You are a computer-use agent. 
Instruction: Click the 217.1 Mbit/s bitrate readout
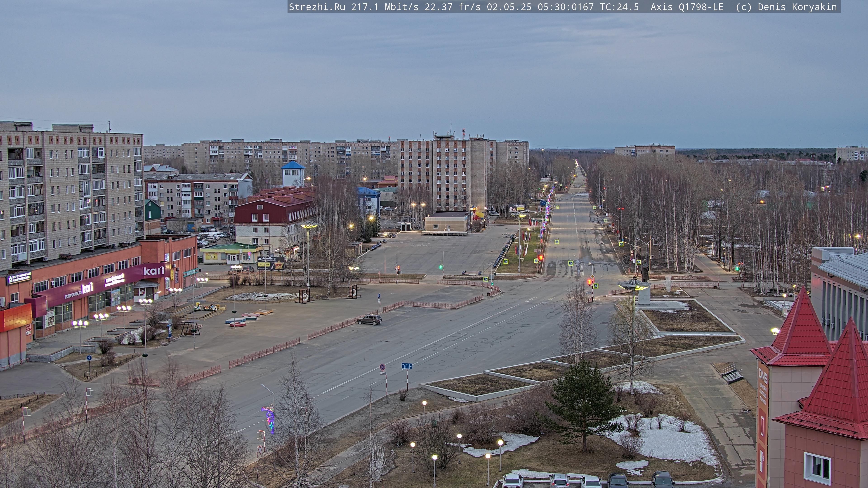tap(385, 7)
